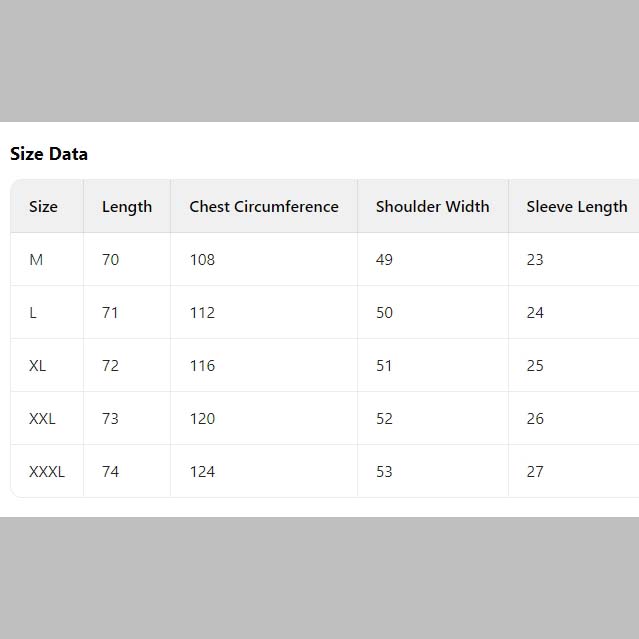
Task: Click the L size cell
Action: click(x=33, y=313)
